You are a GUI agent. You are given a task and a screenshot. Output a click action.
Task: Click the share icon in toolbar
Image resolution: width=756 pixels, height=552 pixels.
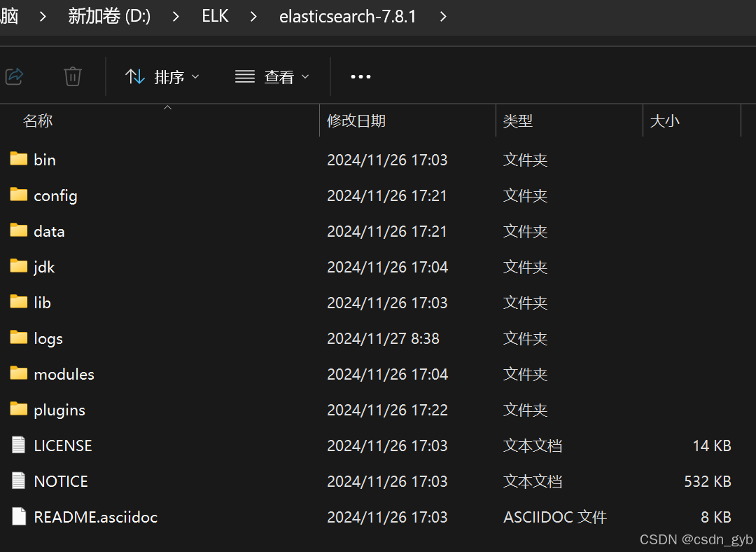pos(15,76)
